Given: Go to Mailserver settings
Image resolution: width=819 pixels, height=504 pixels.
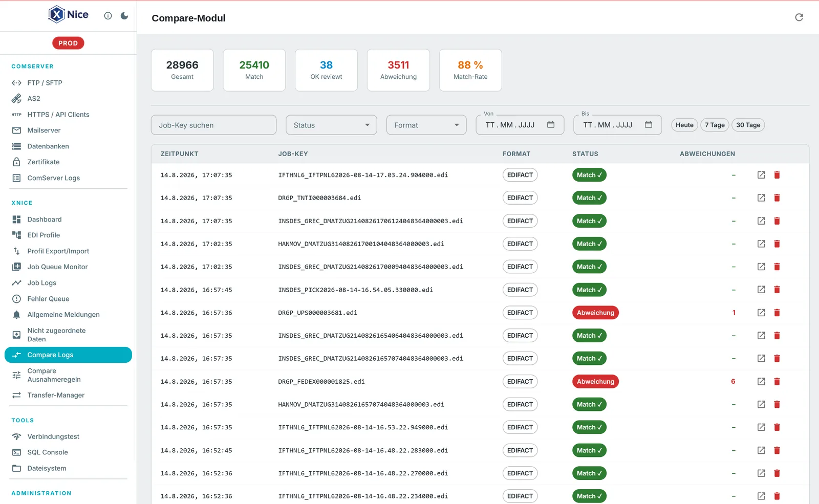Looking at the screenshot, I should point(68,130).
